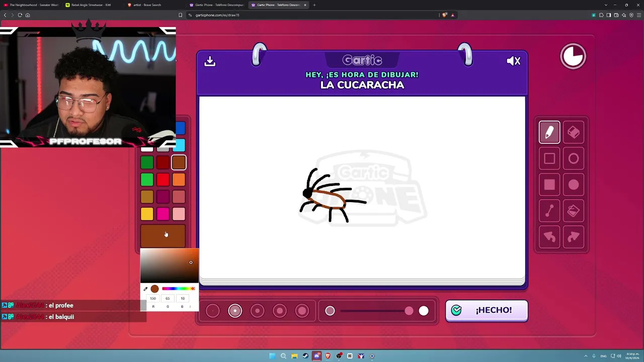The height and width of the screenshot is (362, 644).
Task: Choose the outlined ellipse tool
Action: pyautogui.click(x=574, y=159)
